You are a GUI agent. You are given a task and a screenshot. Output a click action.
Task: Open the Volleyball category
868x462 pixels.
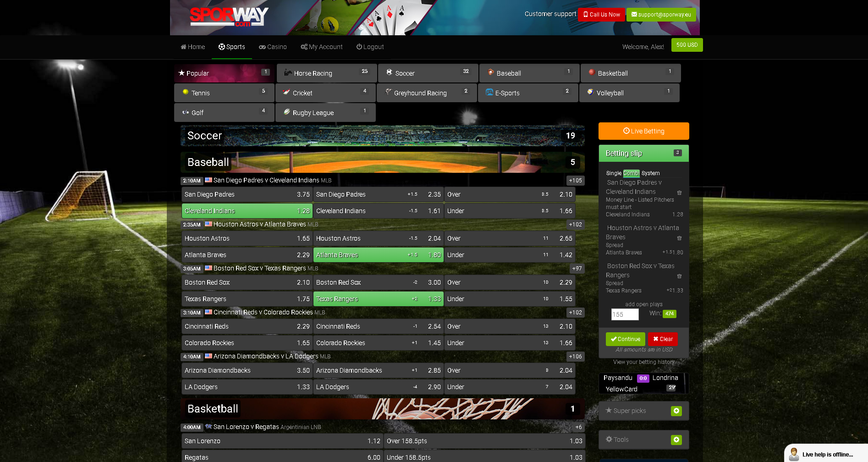(629, 93)
